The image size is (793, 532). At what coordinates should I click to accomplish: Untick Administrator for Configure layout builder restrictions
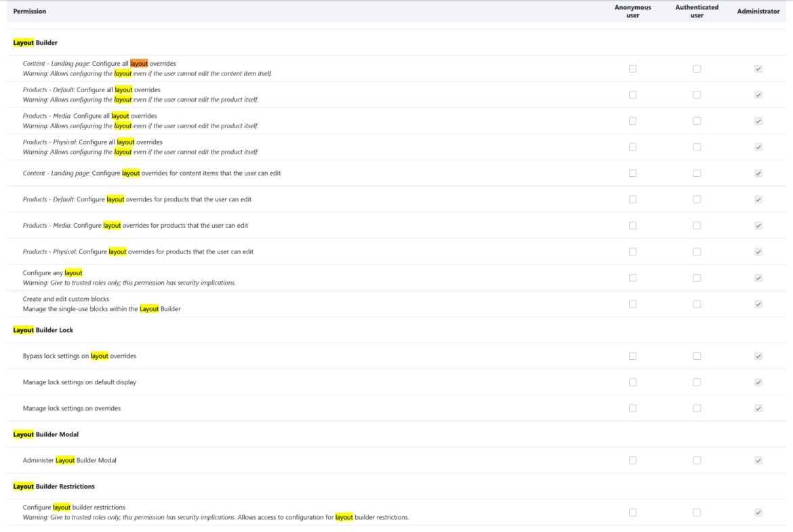pyautogui.click(x=758, y=513)
